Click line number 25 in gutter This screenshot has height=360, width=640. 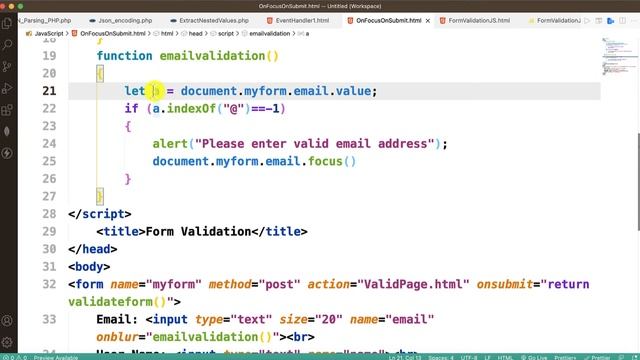[49, 161]
